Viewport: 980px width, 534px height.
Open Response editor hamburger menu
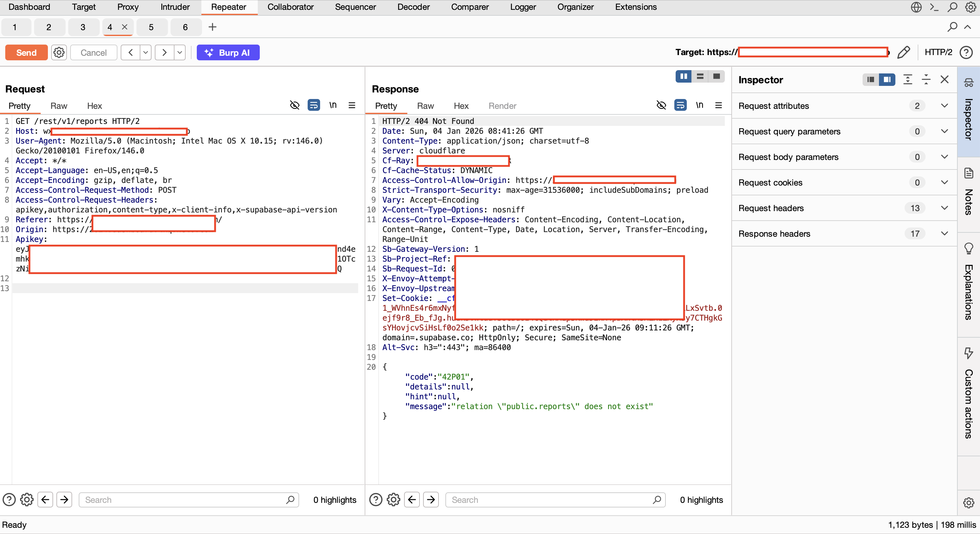coord(719,105)
